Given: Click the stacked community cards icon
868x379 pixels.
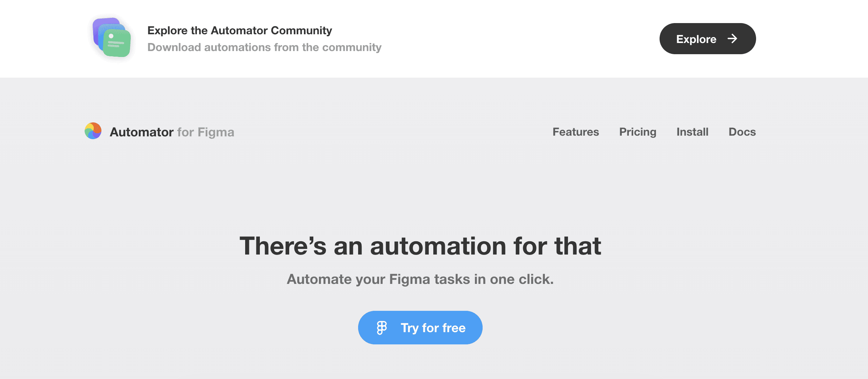Looking at the screenshot, I should (112, 37).
